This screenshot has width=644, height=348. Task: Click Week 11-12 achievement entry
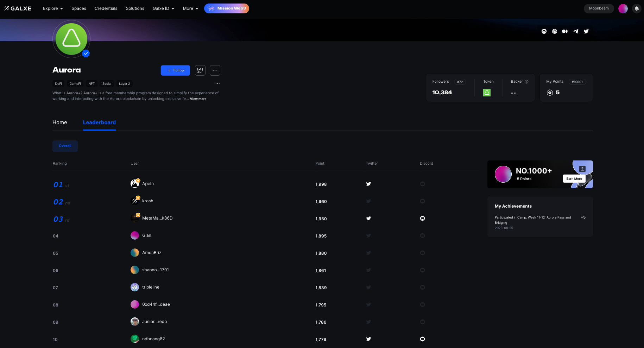point(540,223)
